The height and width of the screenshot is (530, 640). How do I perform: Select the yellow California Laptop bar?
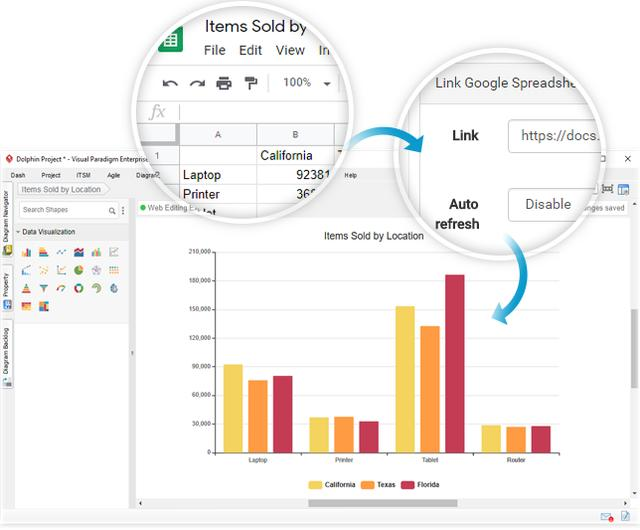click(233, 409)
